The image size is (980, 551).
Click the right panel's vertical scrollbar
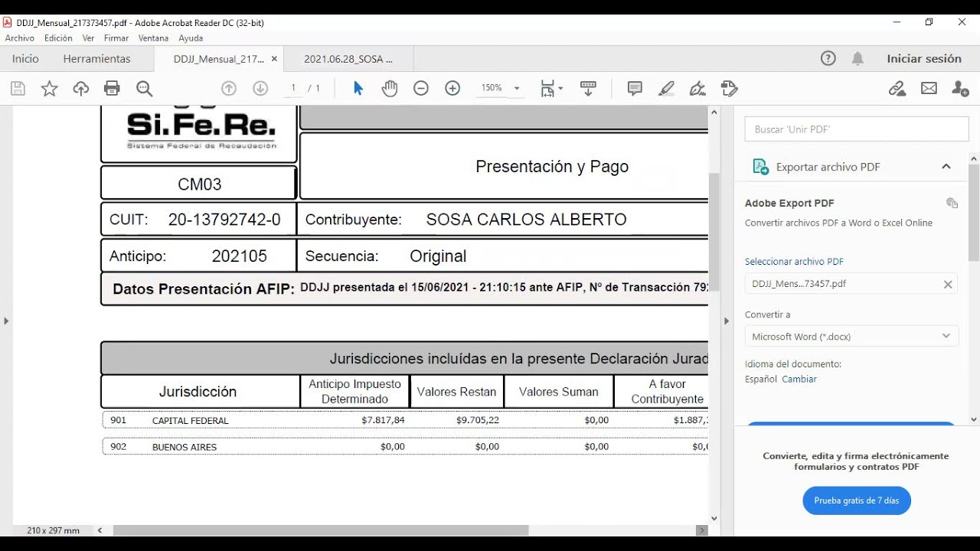click(974, 213)
